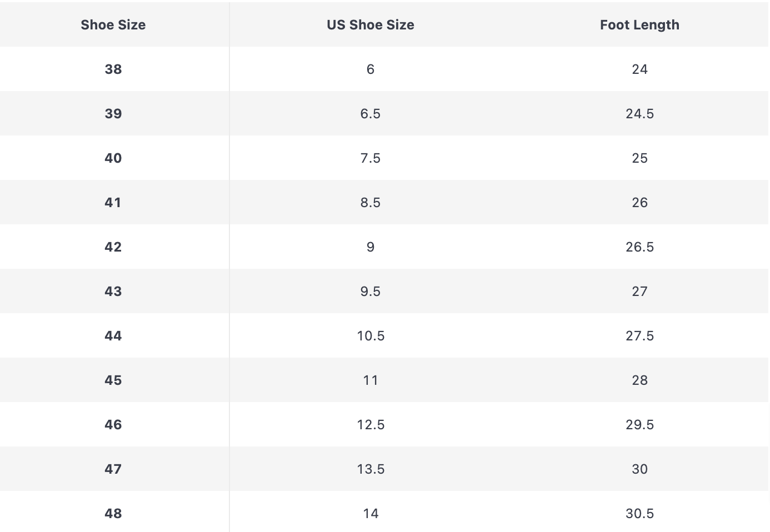The image size is (770, 532).
Task: Click the Shoe Size column header
Action: (x=113, y=25)
